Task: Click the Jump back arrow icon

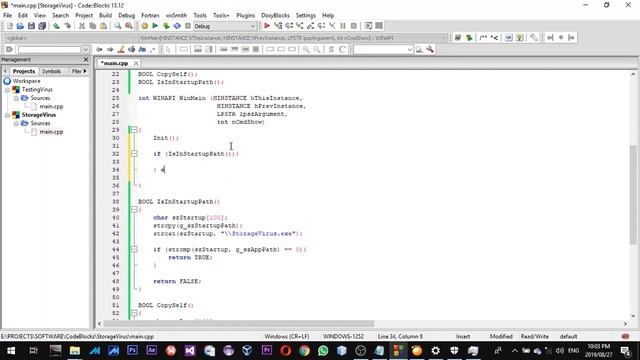Action: click(99, 49)
